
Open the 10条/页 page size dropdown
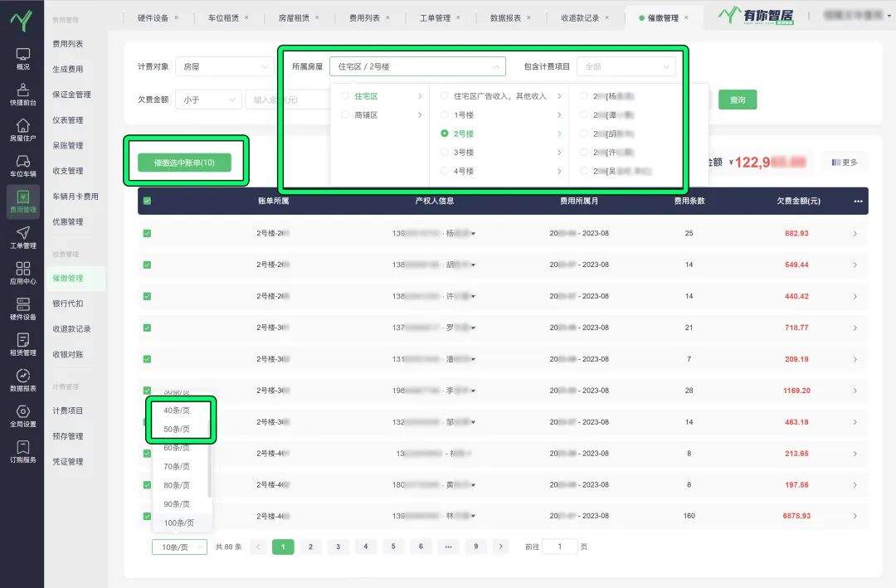pyautogui.click(x=179, y=547)
